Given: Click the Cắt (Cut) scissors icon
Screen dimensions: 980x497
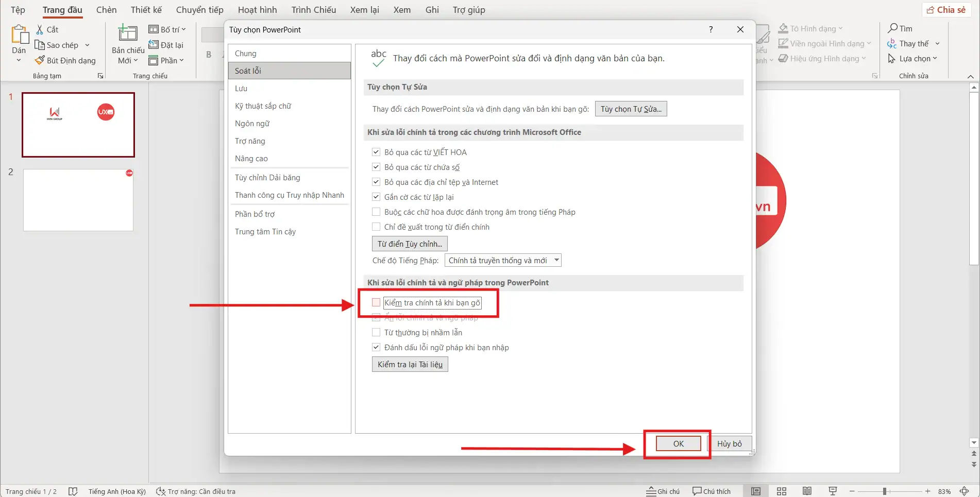Looking at the screenshot, I should coord(40,30).
